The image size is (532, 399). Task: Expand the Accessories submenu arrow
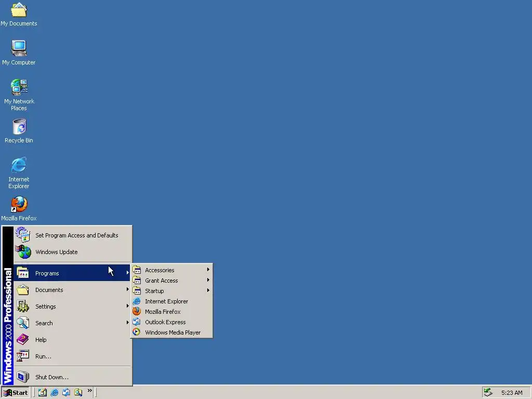(x=208, y=270)
